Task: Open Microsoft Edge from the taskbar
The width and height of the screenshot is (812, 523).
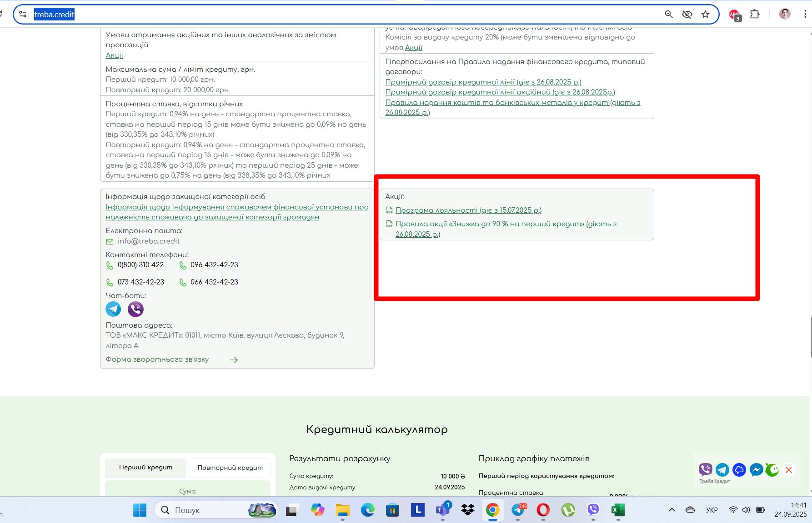Action: [x=367, y=510]
